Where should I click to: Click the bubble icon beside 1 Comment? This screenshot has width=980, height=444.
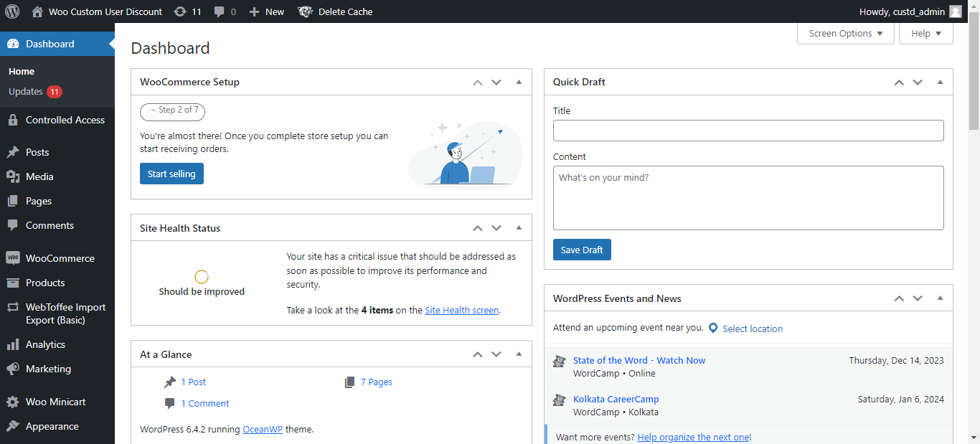[170, 404]
